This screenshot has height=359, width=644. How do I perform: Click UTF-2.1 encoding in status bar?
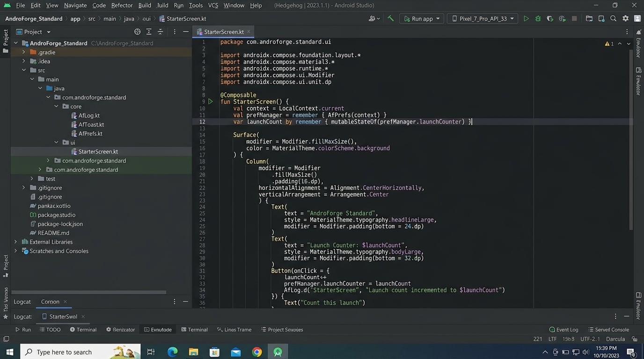tap(590, 339)
